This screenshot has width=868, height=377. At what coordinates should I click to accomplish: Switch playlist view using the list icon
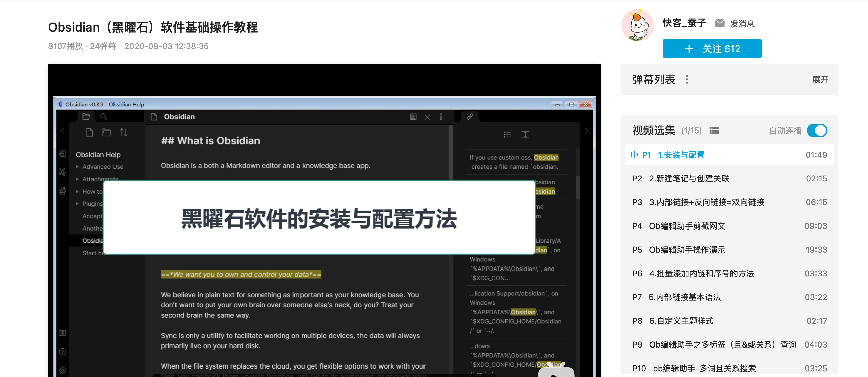tap(714, 131)
